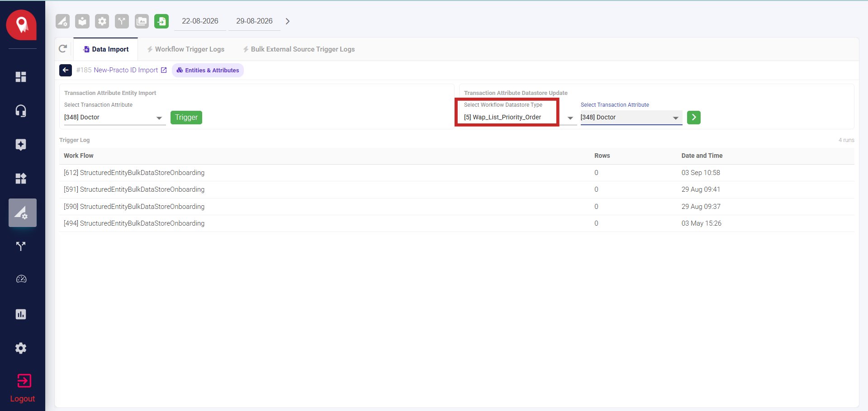The height and width of the screenshot is (411, 868).
Task: Click the red location pin logo
Action: coord(21,25)
